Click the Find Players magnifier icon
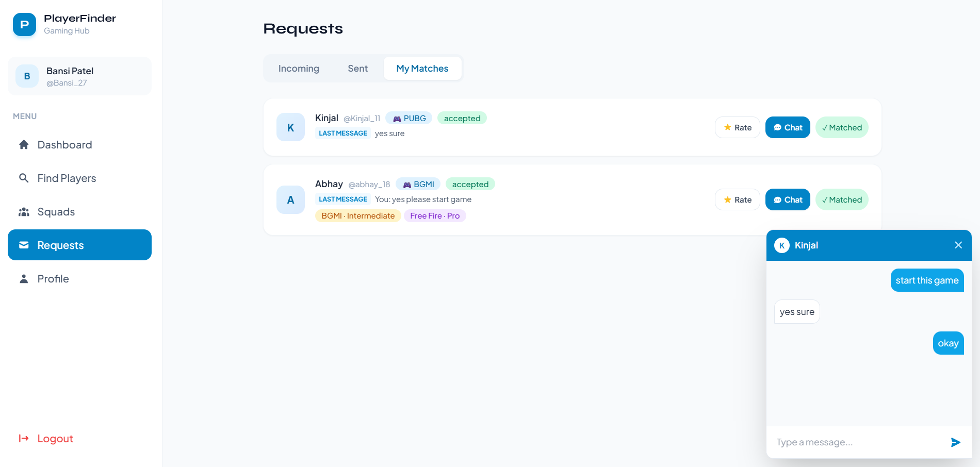980x467 pixels. coord(24,178)
